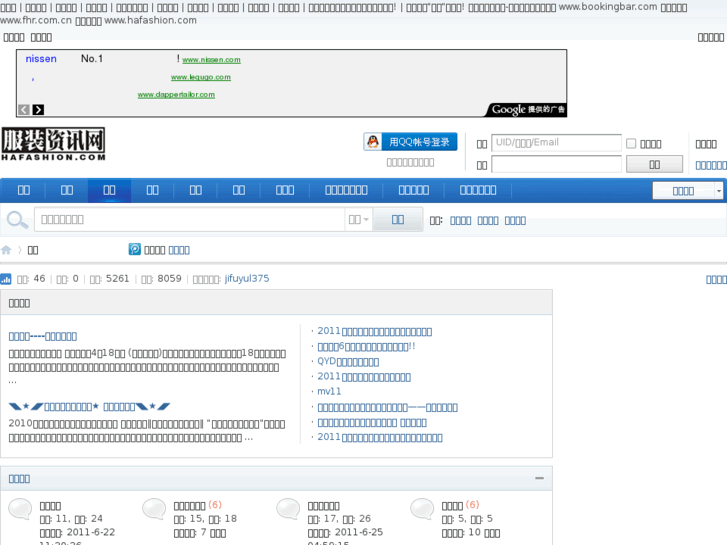Open the star-decorated headline link
The image size is (727, 545).
coord(89,407)
